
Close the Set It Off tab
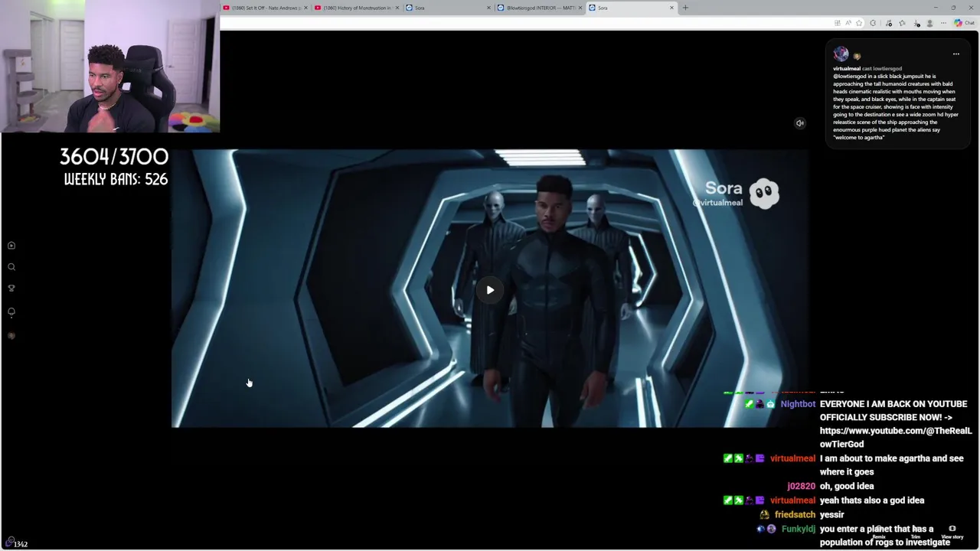point(305,8)
